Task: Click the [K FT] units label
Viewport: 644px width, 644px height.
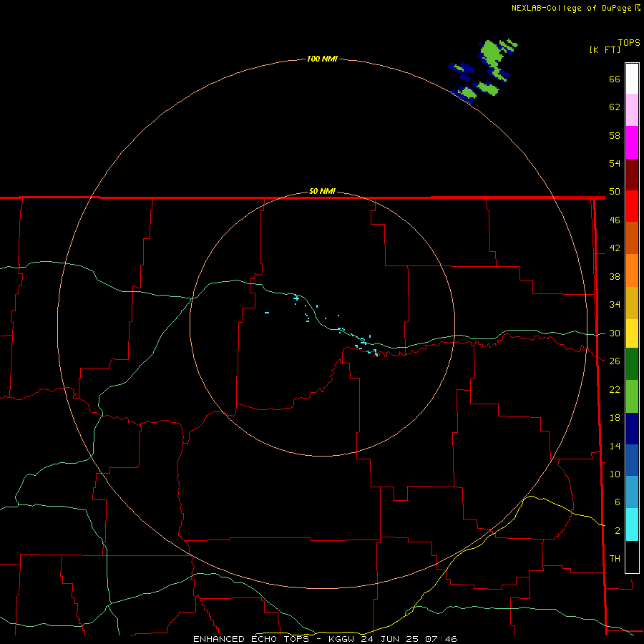Action: tap(605, 49)
